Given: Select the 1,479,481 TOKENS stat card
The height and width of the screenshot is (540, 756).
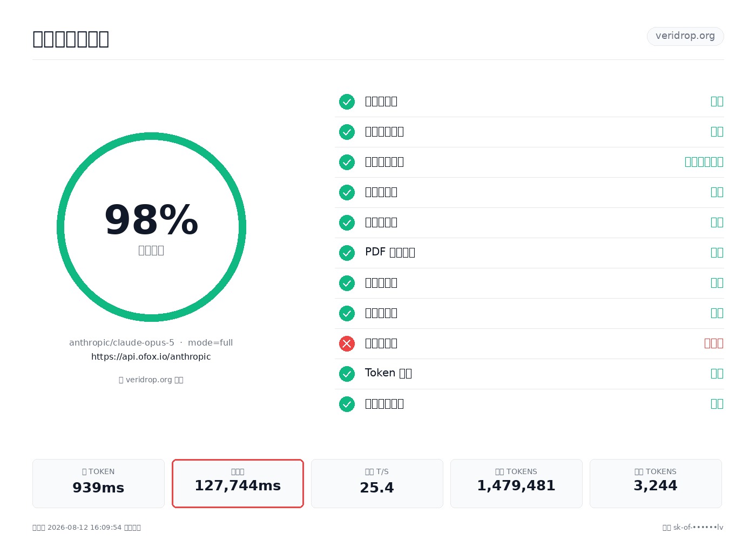Looking at the screenshot, I should (x=516, y=483).
